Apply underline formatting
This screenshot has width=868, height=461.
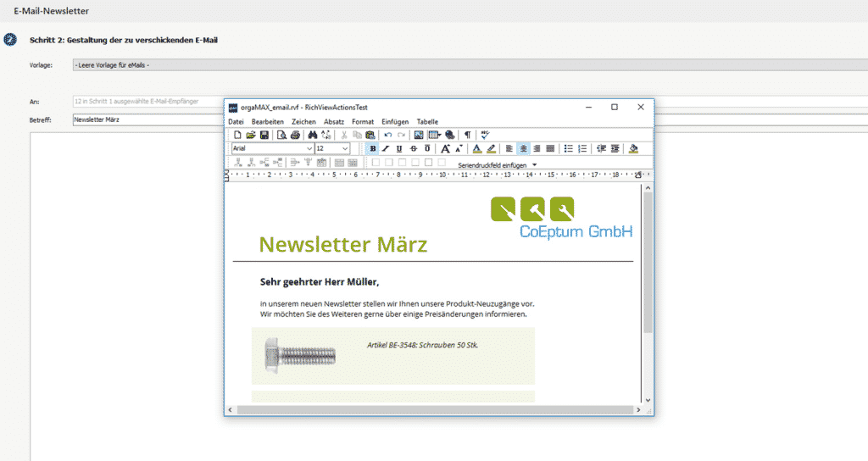pos(399,149)
